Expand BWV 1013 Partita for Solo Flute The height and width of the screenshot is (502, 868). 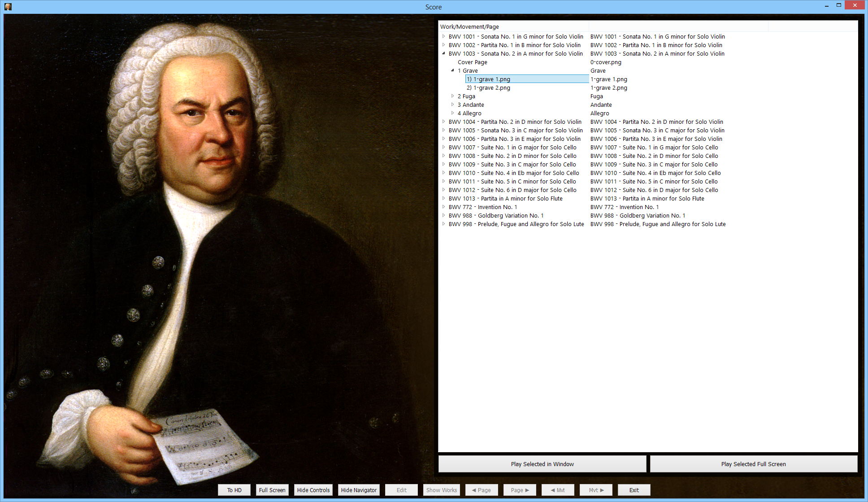click(443, 198)
